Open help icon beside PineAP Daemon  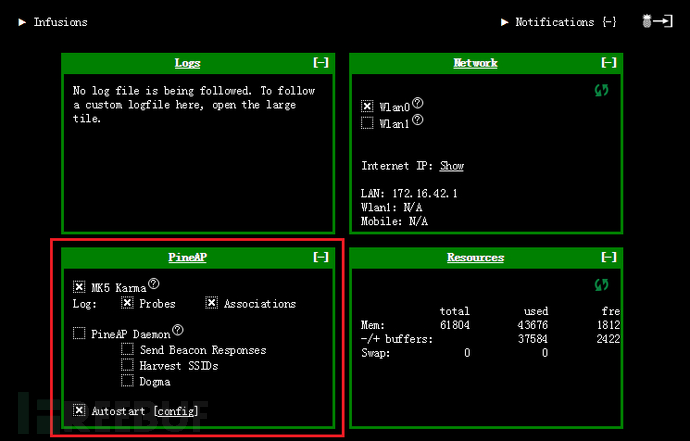178,330
